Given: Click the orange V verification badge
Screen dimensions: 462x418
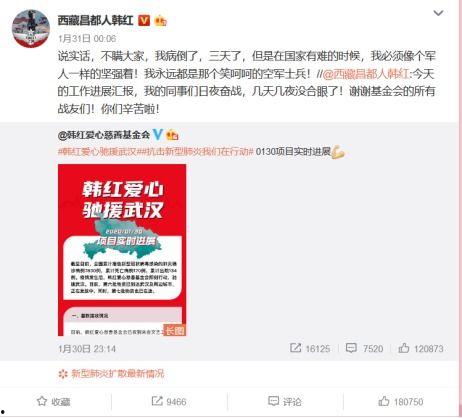Looking at the screenshot, I should [144, 21].
